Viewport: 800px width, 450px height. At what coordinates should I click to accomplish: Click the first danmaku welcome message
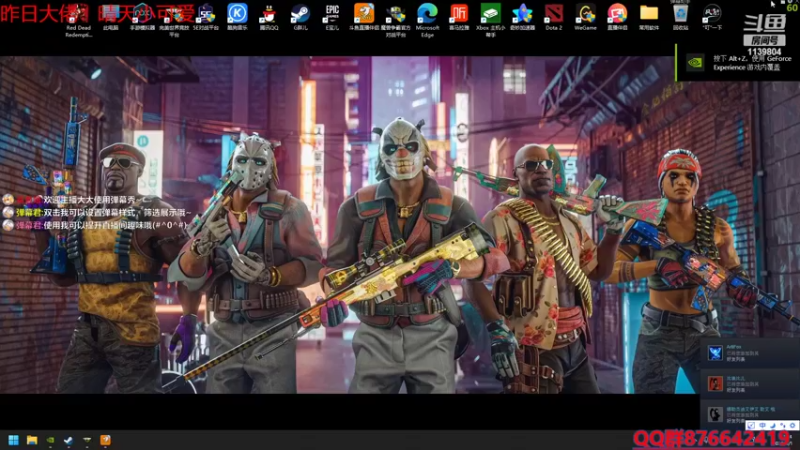77,199
